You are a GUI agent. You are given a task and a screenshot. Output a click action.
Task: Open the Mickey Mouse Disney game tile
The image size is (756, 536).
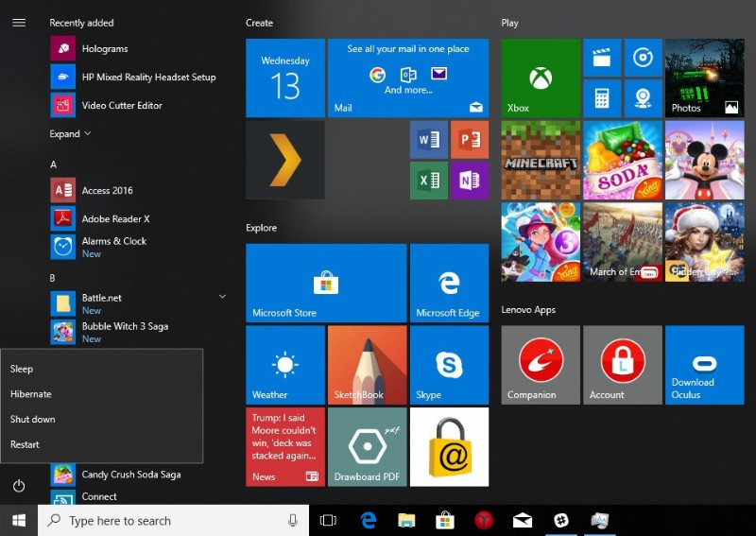coord(704,160)
